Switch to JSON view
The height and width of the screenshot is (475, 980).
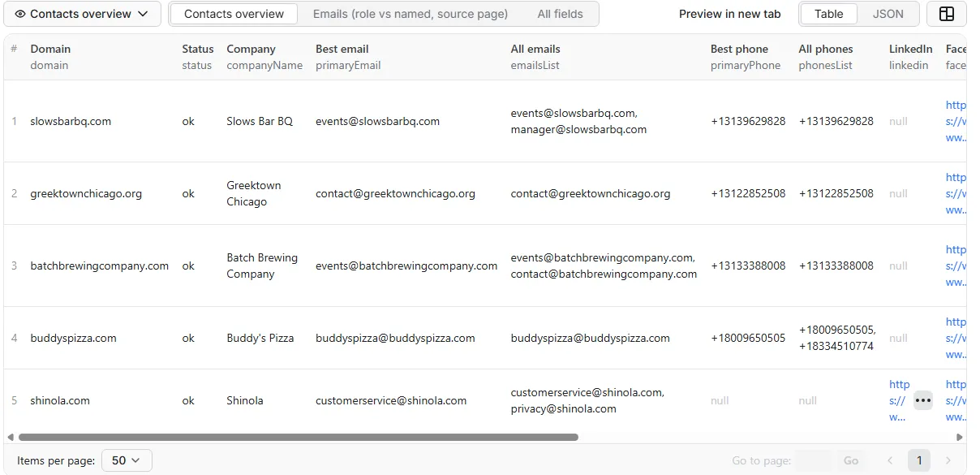888,14
